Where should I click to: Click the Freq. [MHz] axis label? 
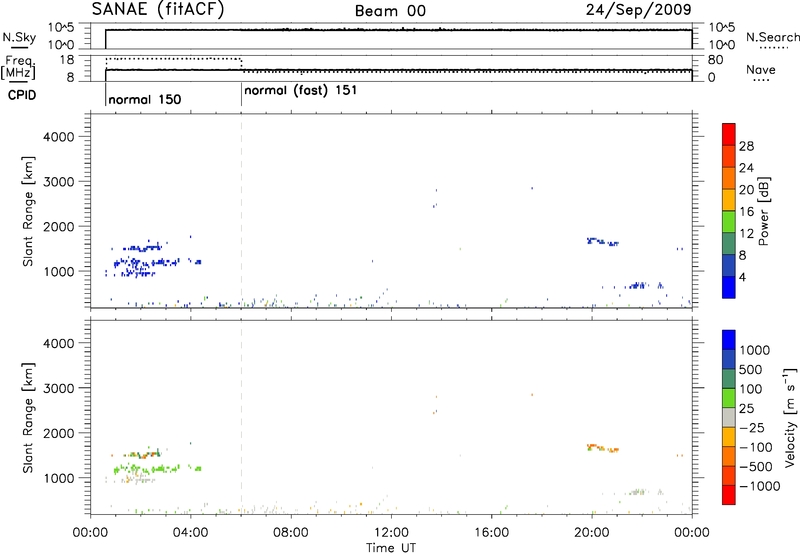20,67
